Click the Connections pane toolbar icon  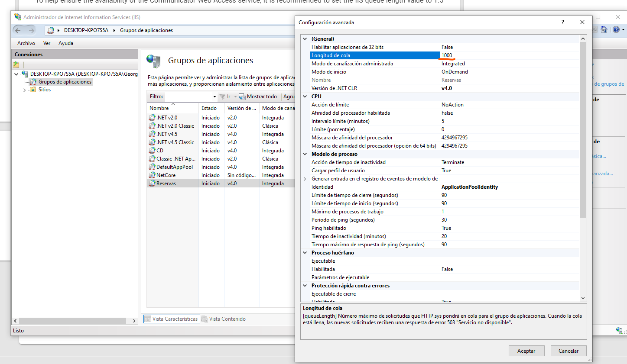(16, 64)
